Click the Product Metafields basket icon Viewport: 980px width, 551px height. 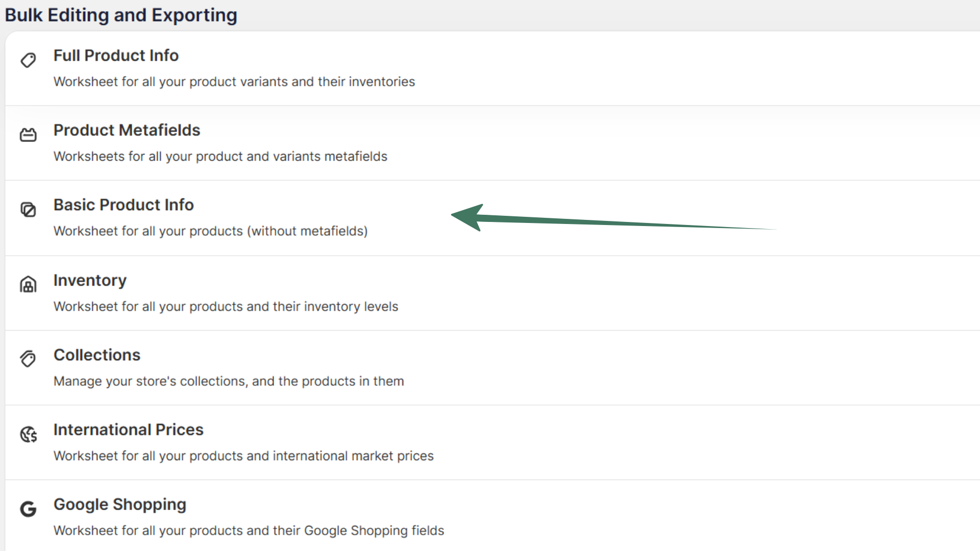28,135
